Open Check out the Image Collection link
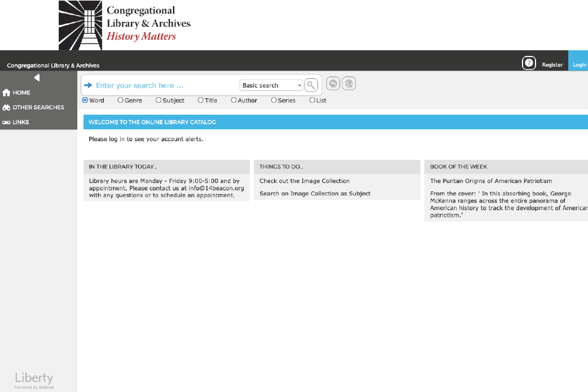 coord(305,181)
